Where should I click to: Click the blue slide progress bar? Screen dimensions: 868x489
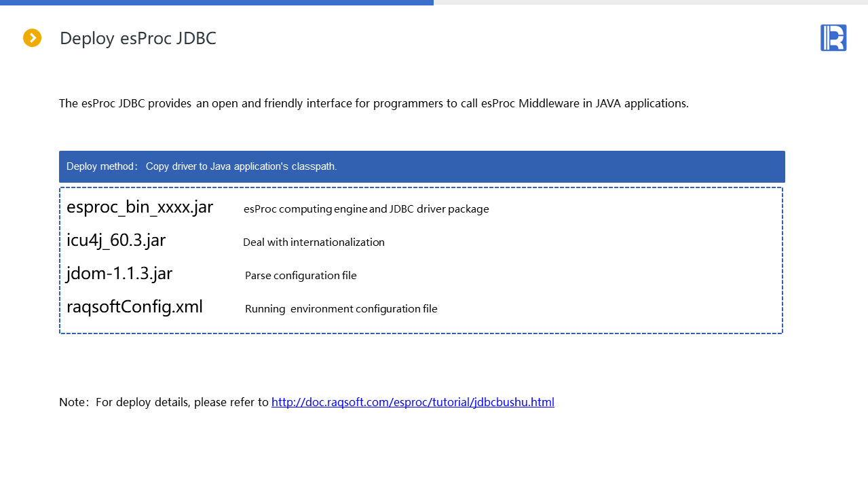[x=216, y=3]
